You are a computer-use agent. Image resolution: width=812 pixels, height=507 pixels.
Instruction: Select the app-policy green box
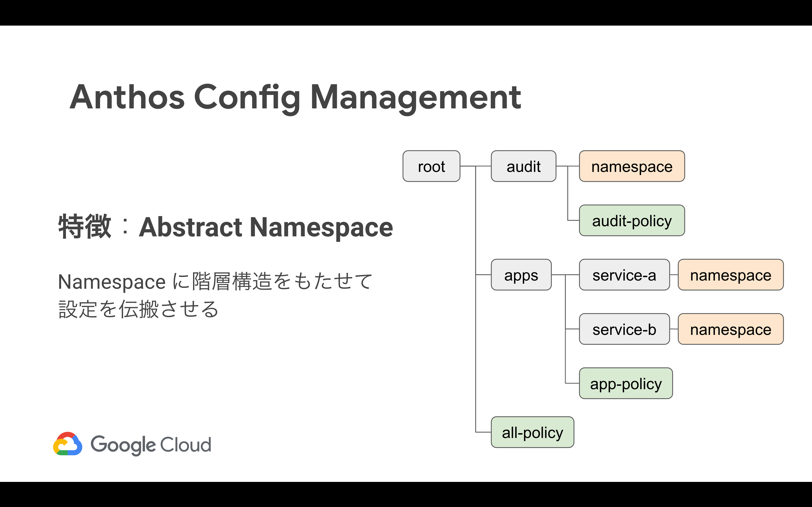625,384
